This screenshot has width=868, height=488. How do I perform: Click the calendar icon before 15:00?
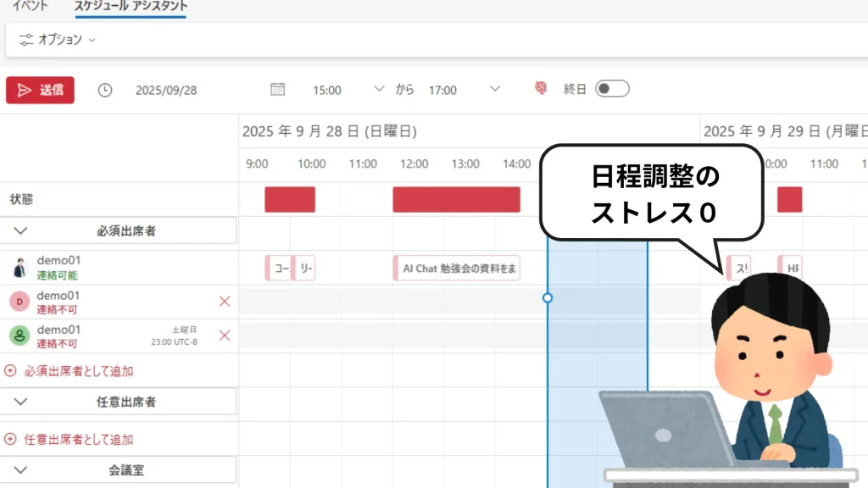click(277, 89)
